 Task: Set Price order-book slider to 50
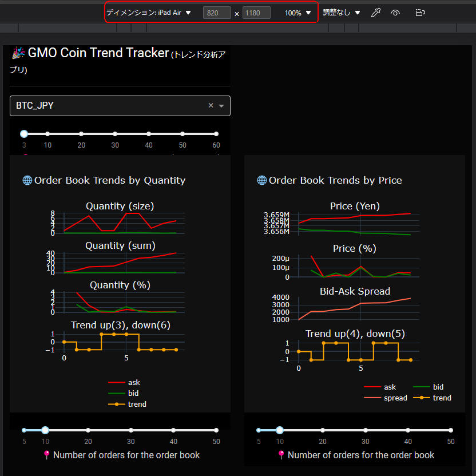tap(450, 430)
